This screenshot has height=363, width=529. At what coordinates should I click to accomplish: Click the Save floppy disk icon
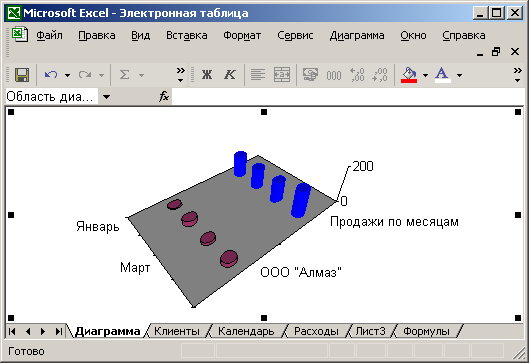(22, 75)
